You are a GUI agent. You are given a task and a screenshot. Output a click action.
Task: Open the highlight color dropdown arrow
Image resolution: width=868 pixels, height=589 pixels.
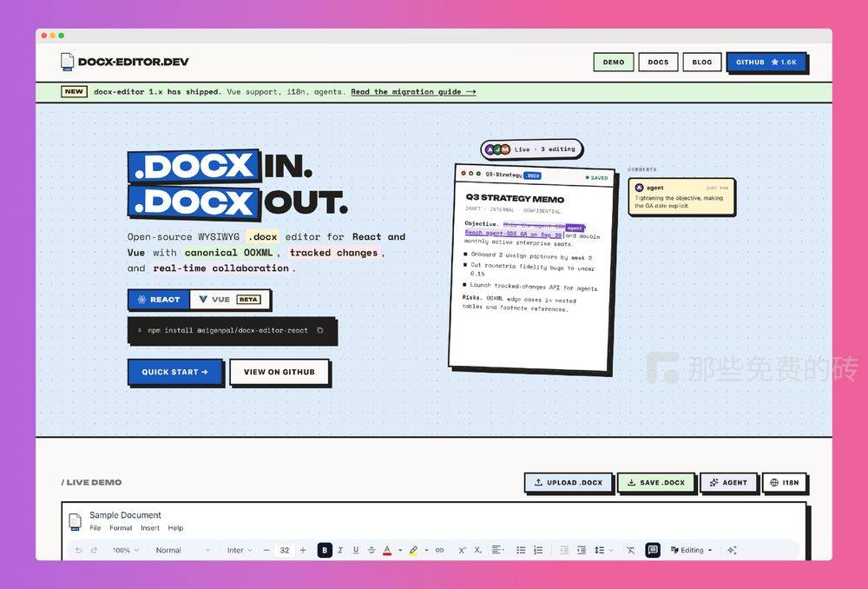[426, 550]
